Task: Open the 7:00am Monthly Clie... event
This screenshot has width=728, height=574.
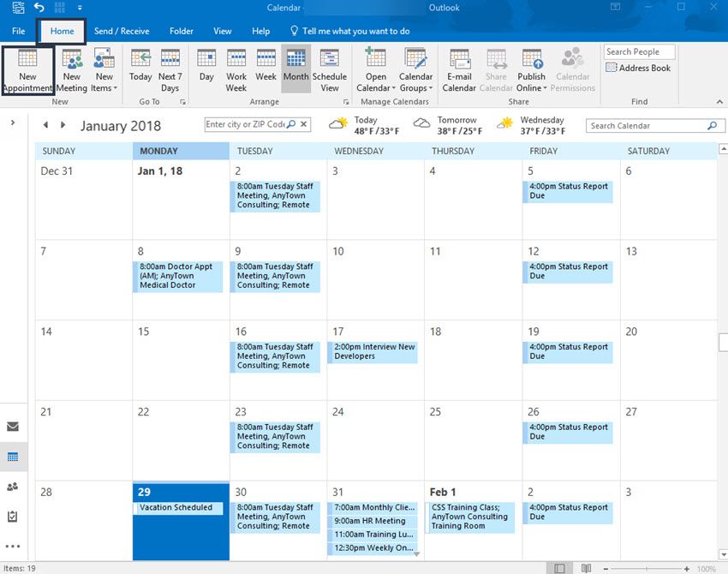Action: [x=373, y=507]
